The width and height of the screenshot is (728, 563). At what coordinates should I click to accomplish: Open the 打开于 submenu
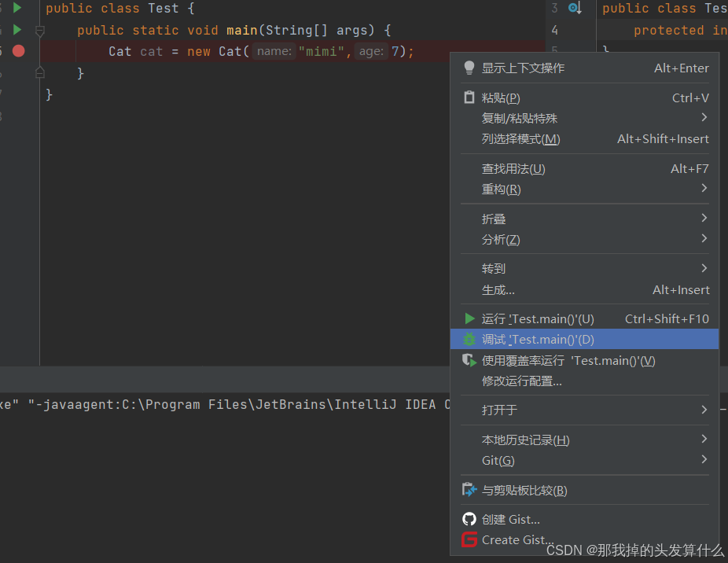click(585, 410)
